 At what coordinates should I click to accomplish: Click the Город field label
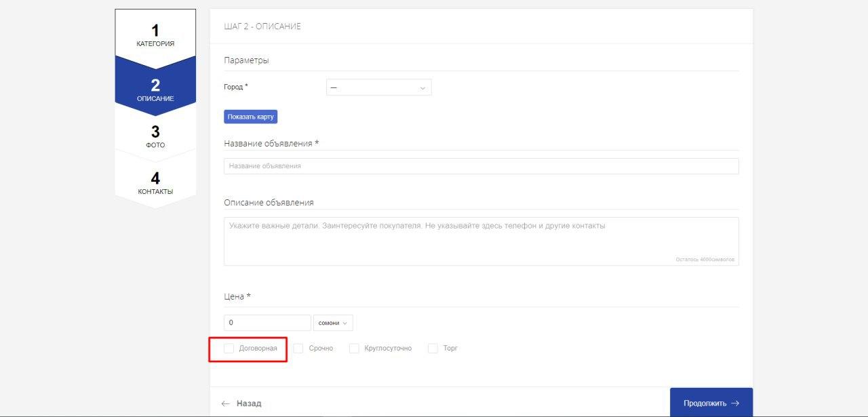click(x=236, y=87)
